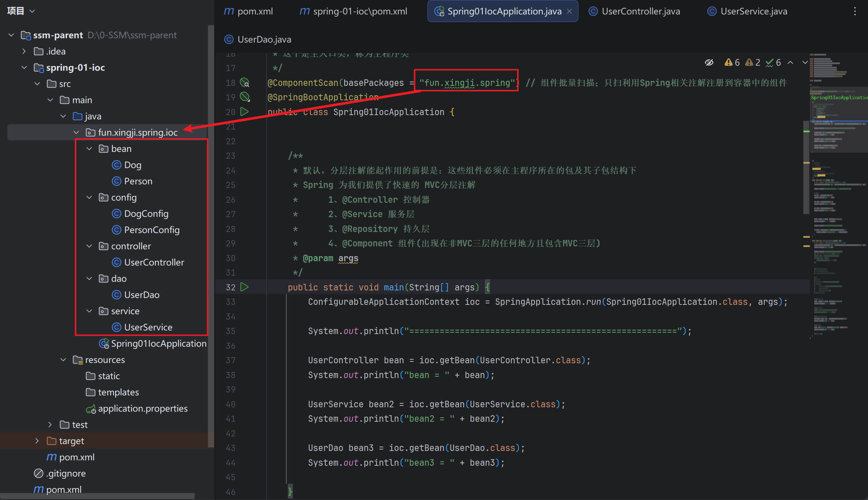Collapse the bean package folder
This screenshot has height=500, width=868.
89,149
